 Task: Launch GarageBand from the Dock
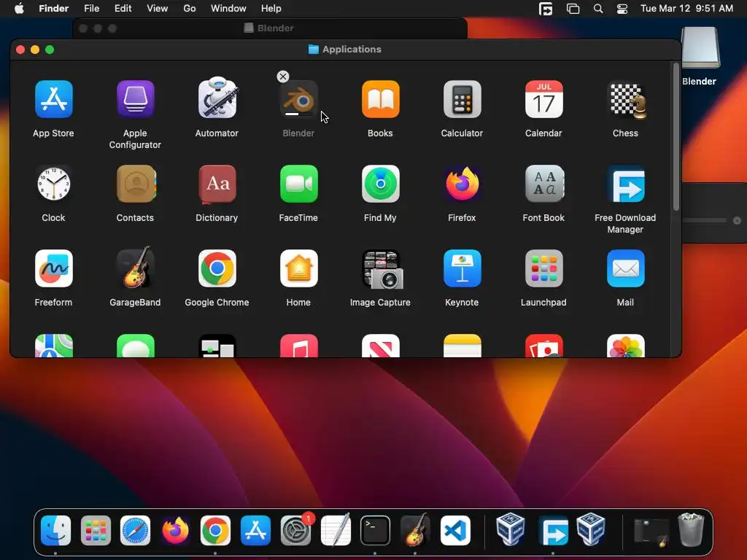415,530
